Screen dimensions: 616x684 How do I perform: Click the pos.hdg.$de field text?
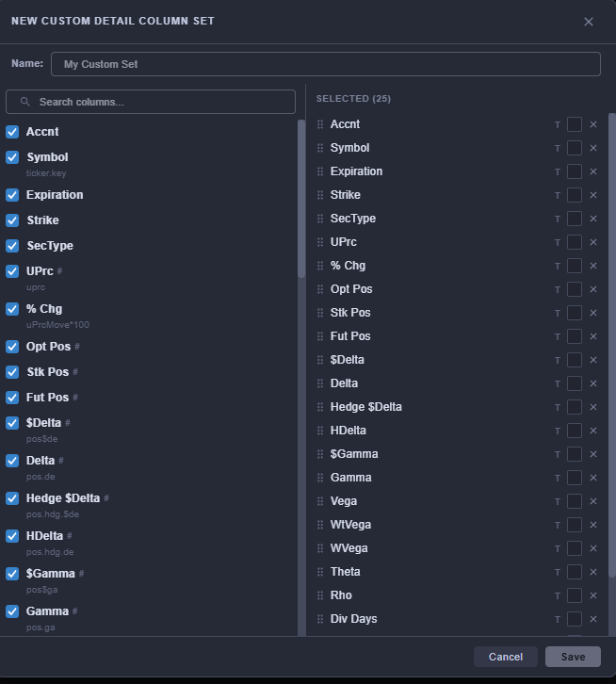point(53,514)
